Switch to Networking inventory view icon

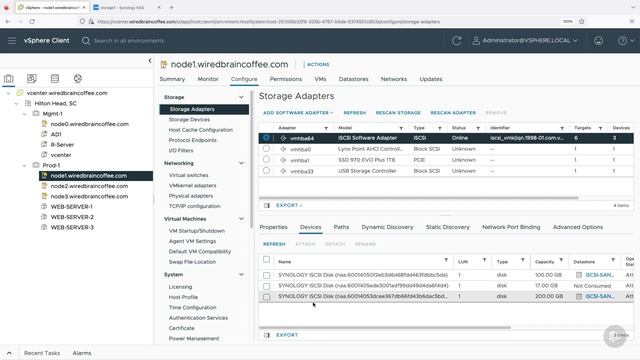coord(78,78)
